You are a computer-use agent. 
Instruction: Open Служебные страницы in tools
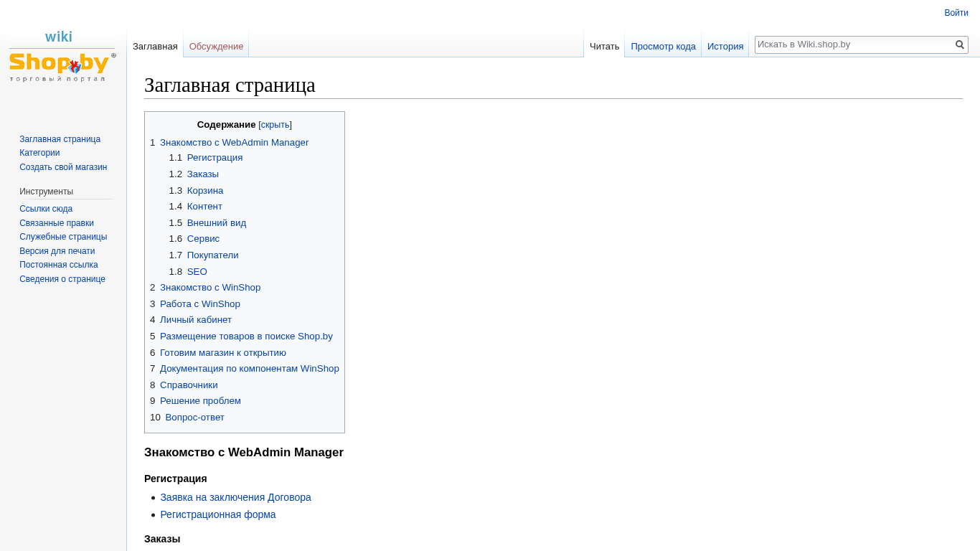63,237
